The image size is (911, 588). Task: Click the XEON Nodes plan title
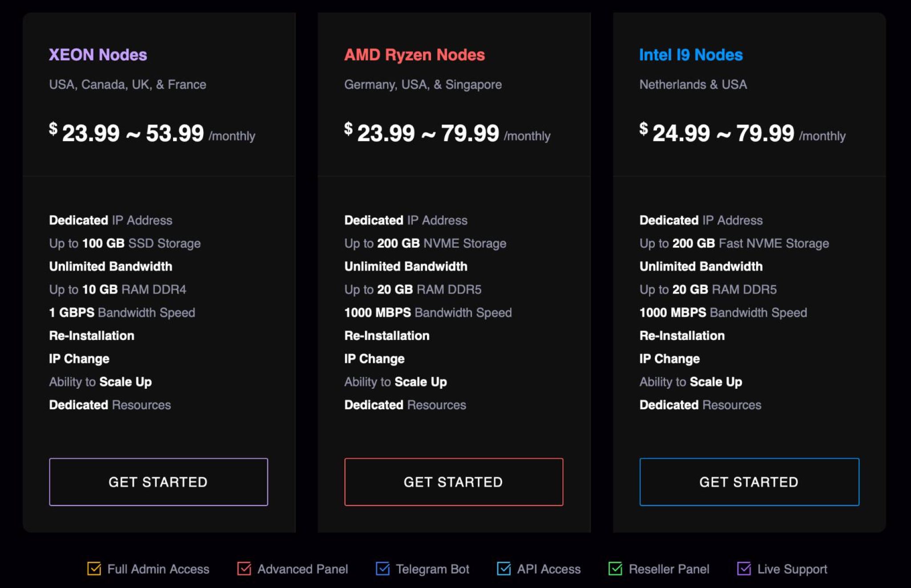pyautogui.click(x=98, y=55)
